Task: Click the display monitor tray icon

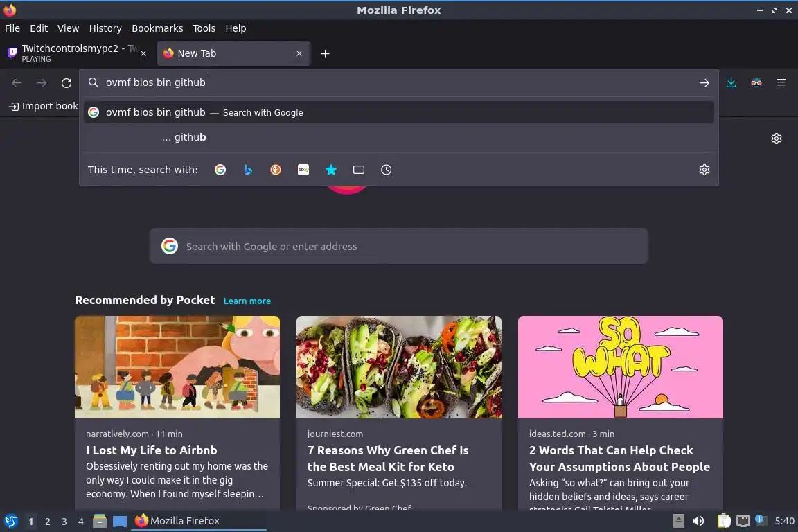Action: [743, 521]
